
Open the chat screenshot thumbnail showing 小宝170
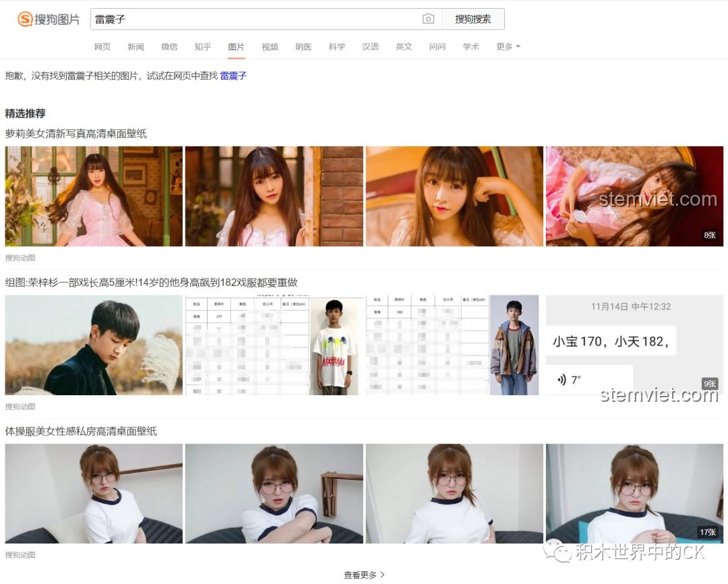634,345
